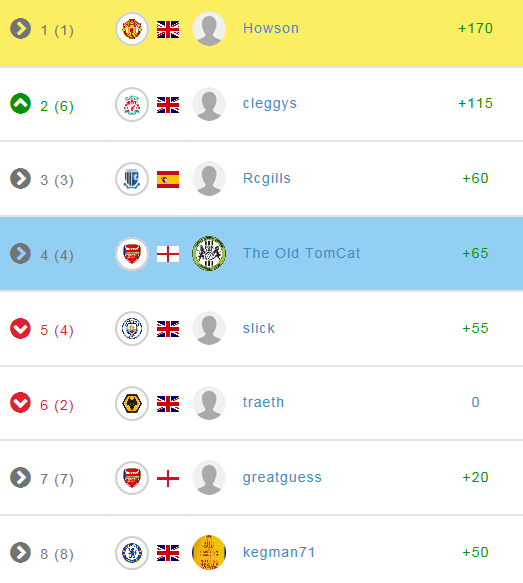Click the Wolves badge beside traeth
Image resolution: width=523 pixels, height=583 pixels.
132,403
